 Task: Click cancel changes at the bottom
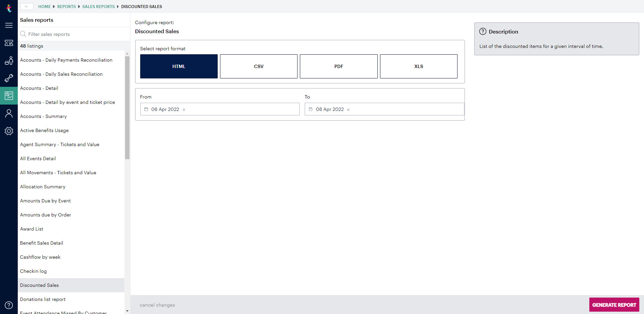point(157,305)
